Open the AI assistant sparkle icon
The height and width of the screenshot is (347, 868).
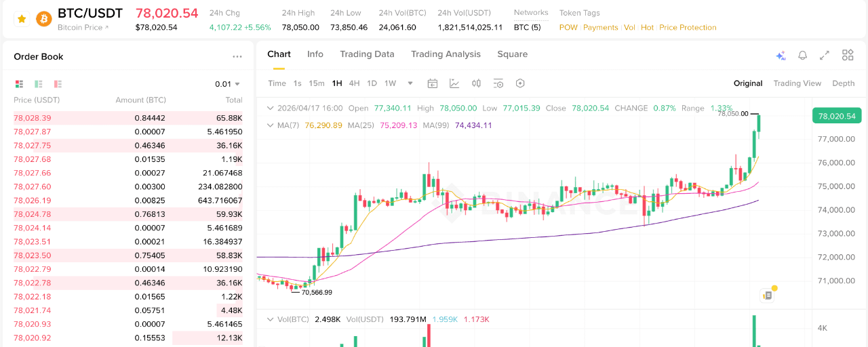pyautogui.click(x=781, y=56)
